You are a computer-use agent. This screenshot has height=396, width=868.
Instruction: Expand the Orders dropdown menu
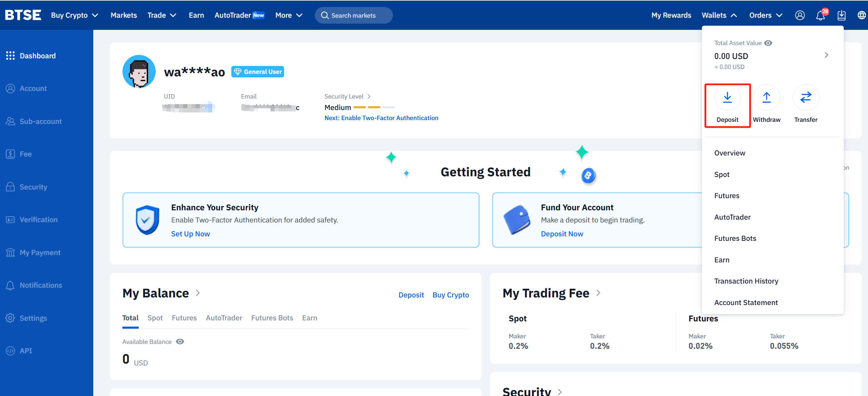[766, 15]
